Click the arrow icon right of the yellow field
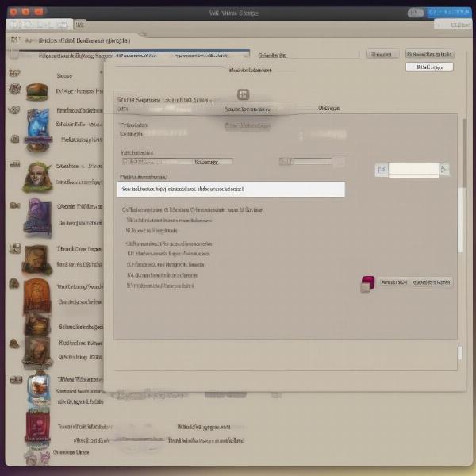Viewport: 476px width, 476px height. 443,169
